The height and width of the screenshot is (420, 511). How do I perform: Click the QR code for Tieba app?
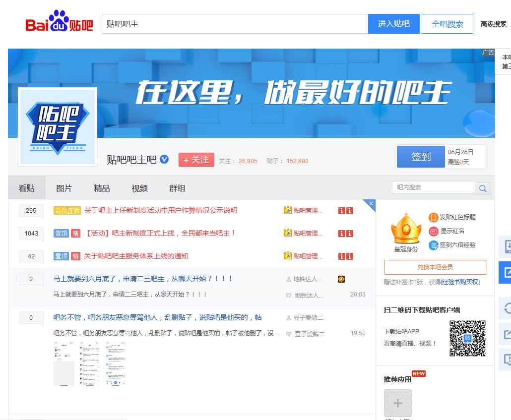(x=467, y=338)
